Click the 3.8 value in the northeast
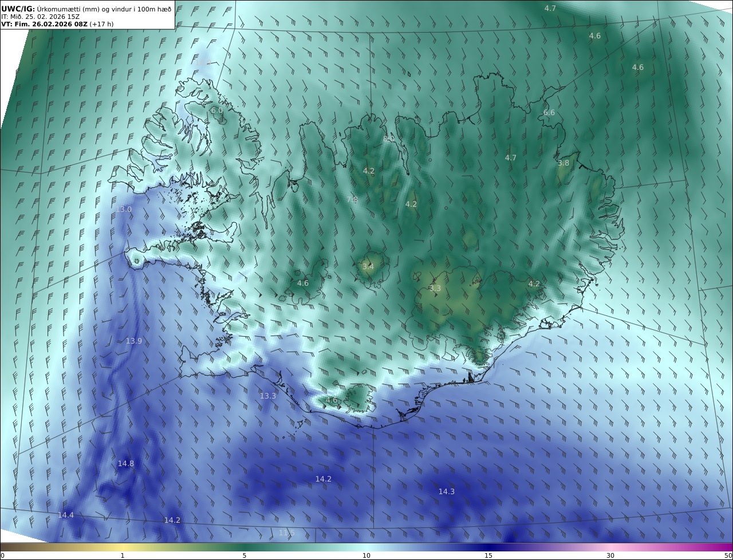Image resolution: width=733 pixels, height=560 pixels. [x=563, y=163]
